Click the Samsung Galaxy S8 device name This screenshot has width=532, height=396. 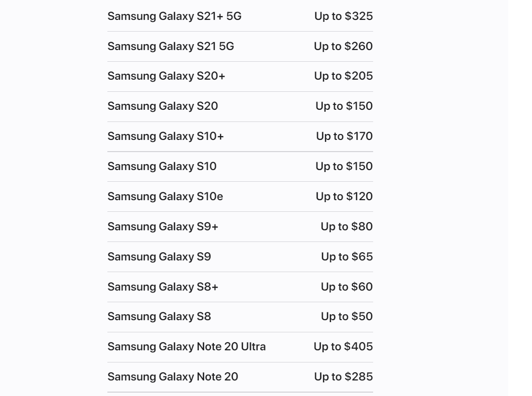tap(159, 317)
